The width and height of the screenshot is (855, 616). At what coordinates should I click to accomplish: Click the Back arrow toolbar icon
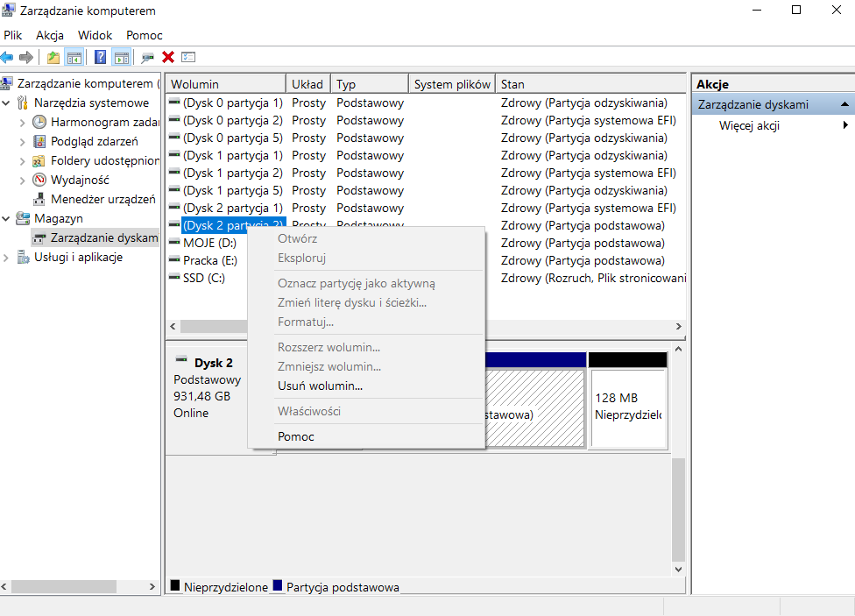(x=6, y=57)
